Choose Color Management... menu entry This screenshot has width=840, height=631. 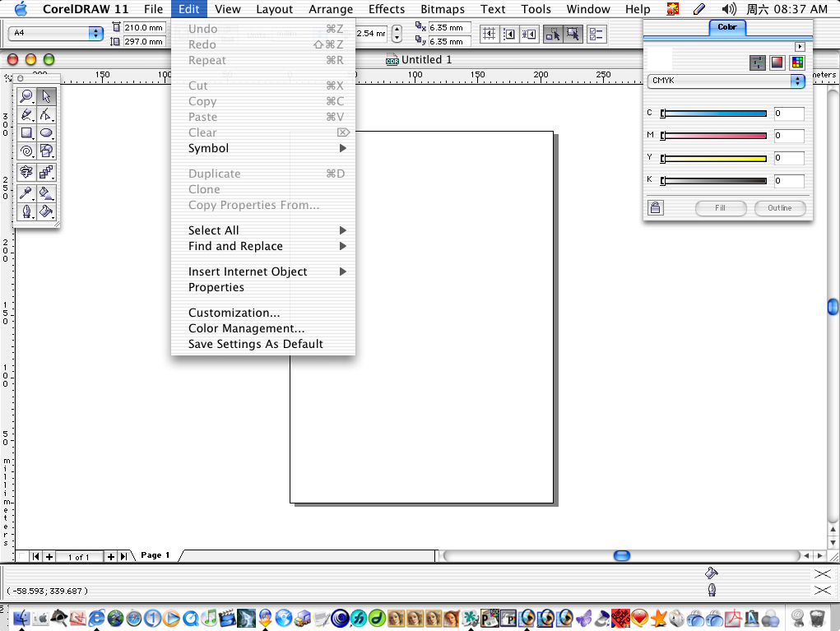tap(263, 328)
